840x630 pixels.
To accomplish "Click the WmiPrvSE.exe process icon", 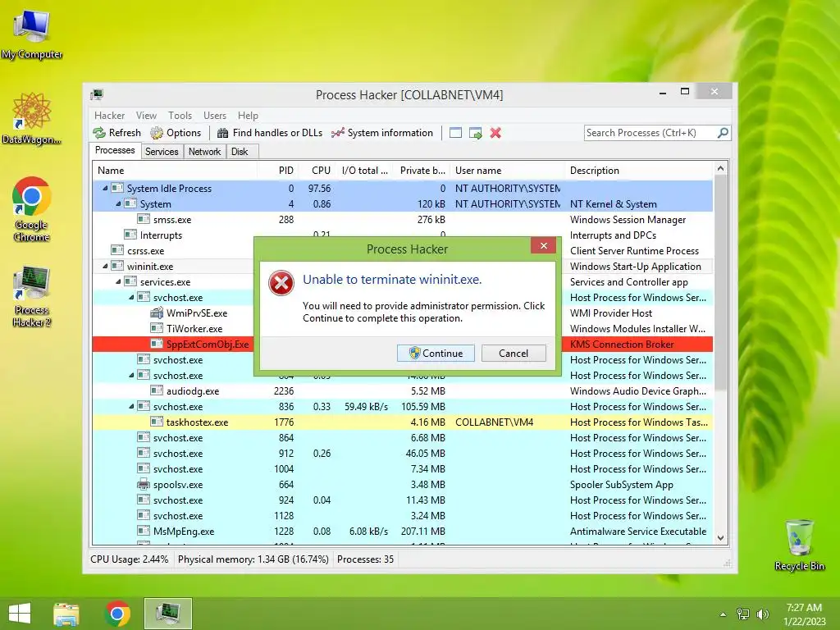I will 157,313.
